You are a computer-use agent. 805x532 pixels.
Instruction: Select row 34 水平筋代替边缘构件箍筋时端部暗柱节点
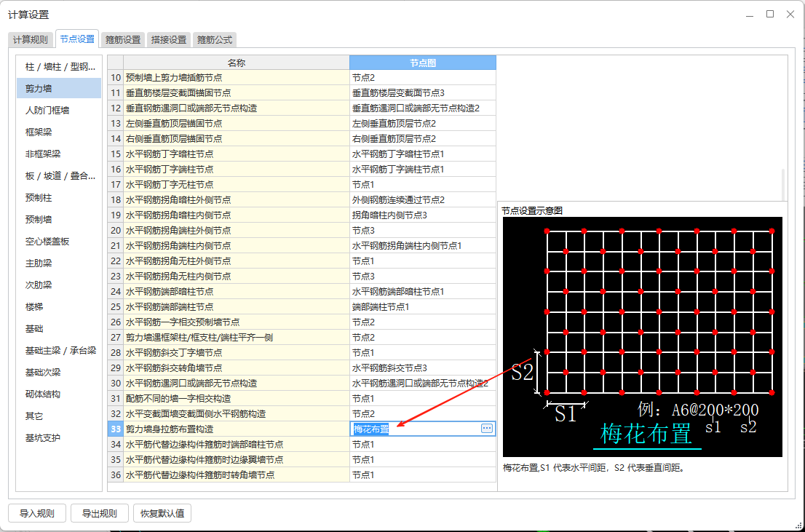click(x=236, y=444)
